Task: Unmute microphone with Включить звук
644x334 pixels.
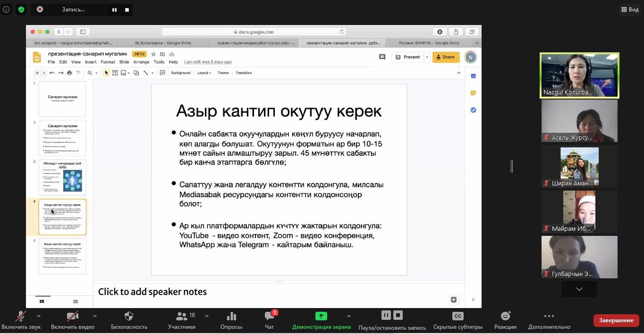Action: [x=21, y=320]
